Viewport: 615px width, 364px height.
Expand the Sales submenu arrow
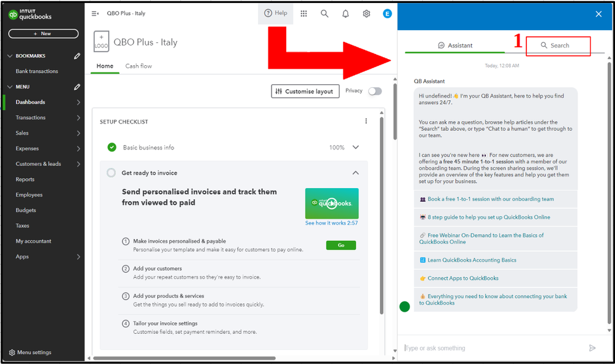pyautogui.click(x=78, y=133)
